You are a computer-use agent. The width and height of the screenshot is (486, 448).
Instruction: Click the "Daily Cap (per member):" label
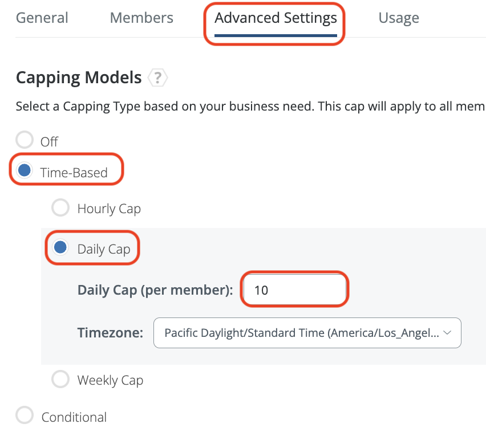click(x=155, y=290)
